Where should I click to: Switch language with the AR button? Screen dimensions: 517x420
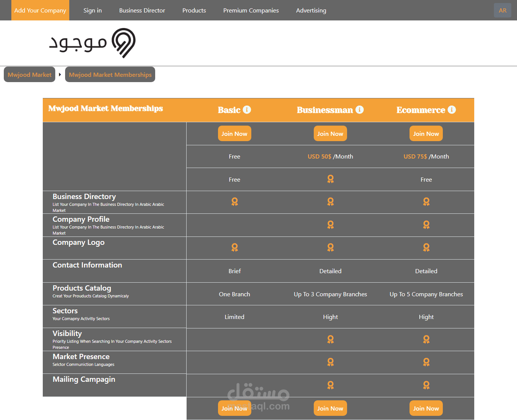click(503, 10)
